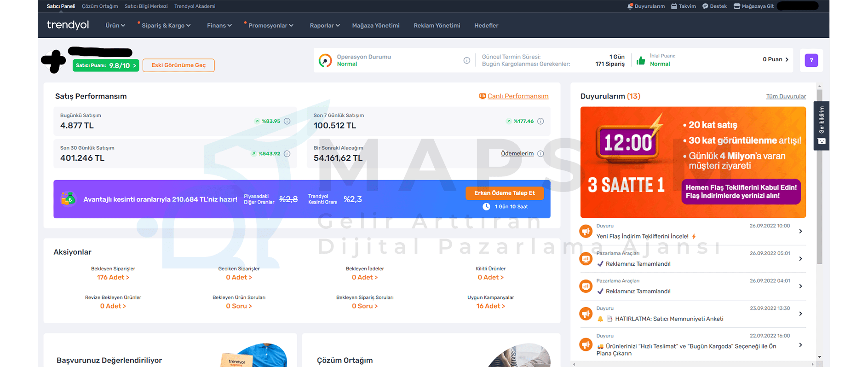Open 0 Adet under Bekleyen İadeler

point(365,277)
